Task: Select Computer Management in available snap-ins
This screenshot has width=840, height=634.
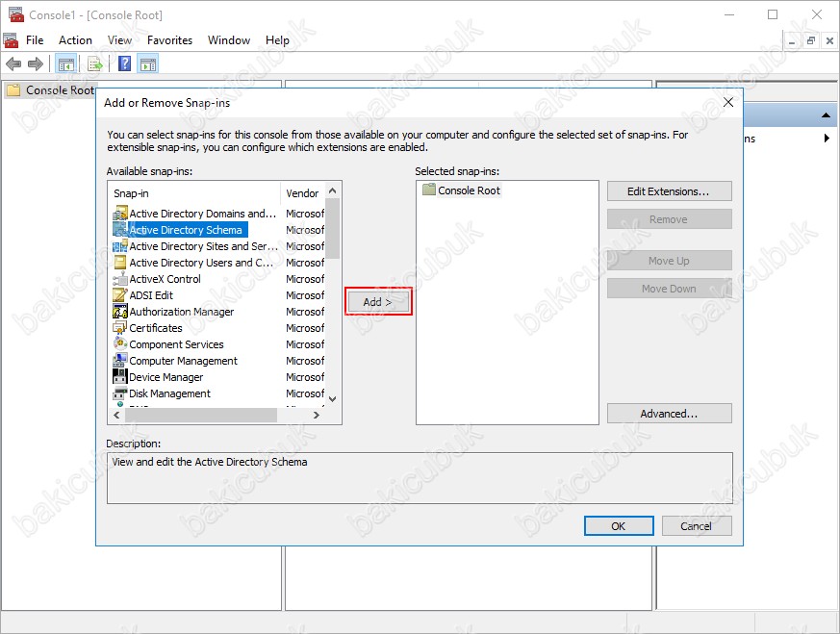Action: (183, 361)
